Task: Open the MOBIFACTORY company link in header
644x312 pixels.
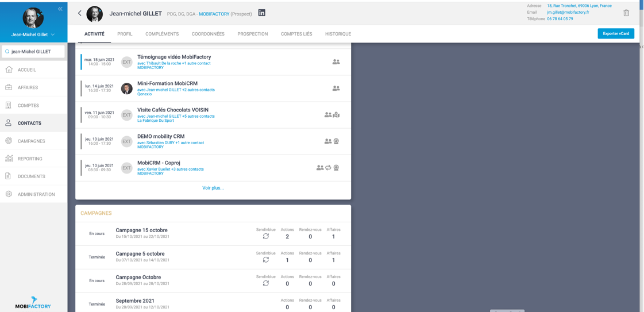Action: [214, 14]
